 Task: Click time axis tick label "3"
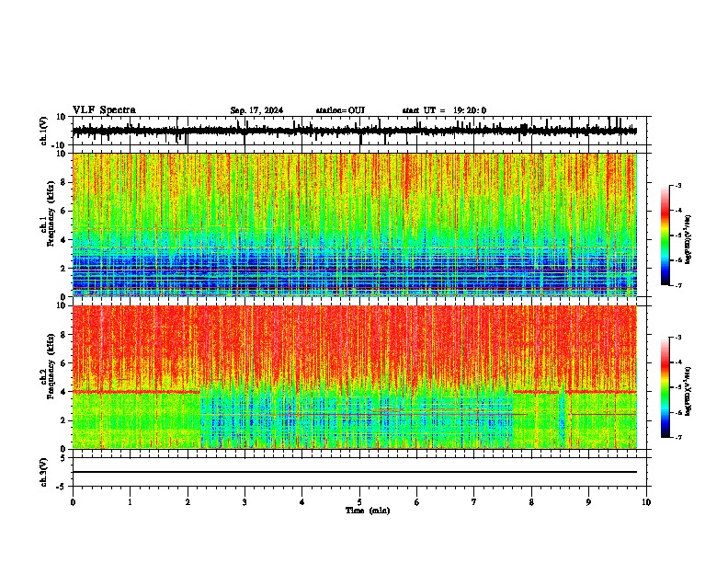pos(245,502)
